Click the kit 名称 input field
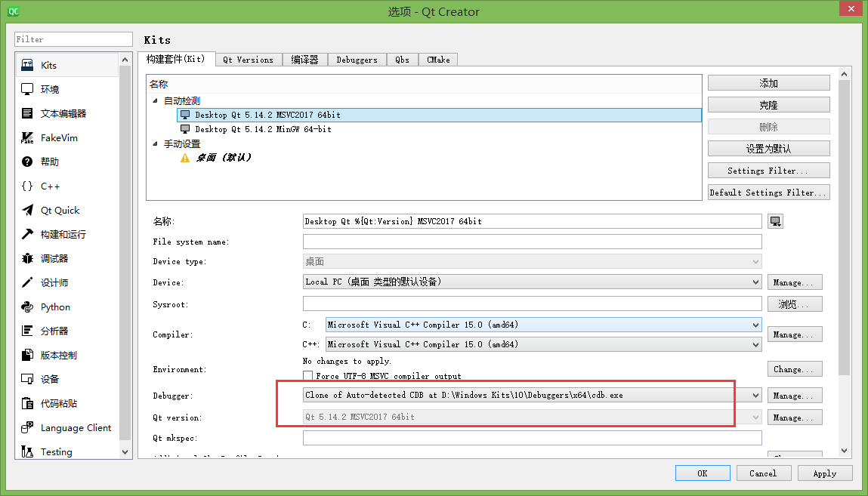 532,221
